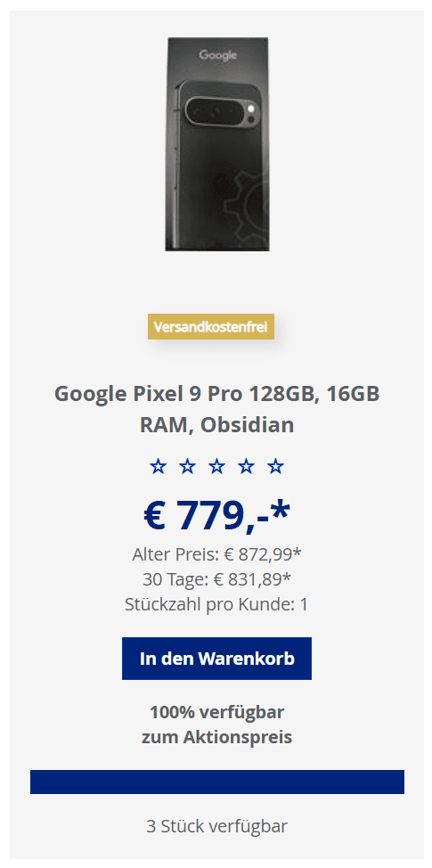Click the Alter Preis € 872,99 line
This screenshot has width=432, height=868.
click(x=216, y=554)
